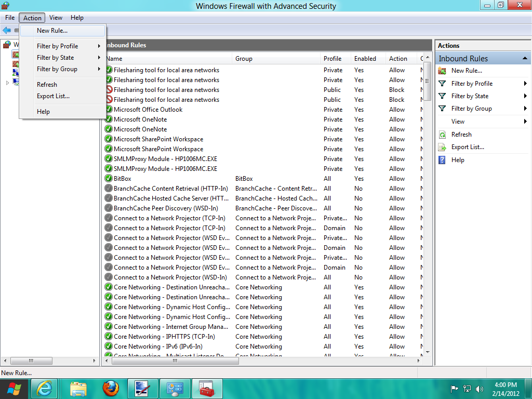Screen dimensions: 532x399
Task: Open File Explorer folder icon on taskbar
Action: click(x=78, y=389)
